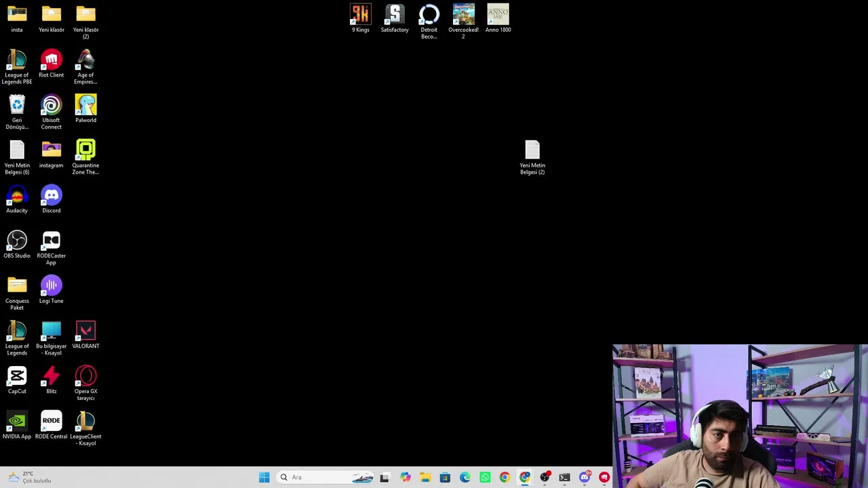Select the Logi Tune desktop icon
This screenshot has height=488, width=868.
(x=52, y=290)
